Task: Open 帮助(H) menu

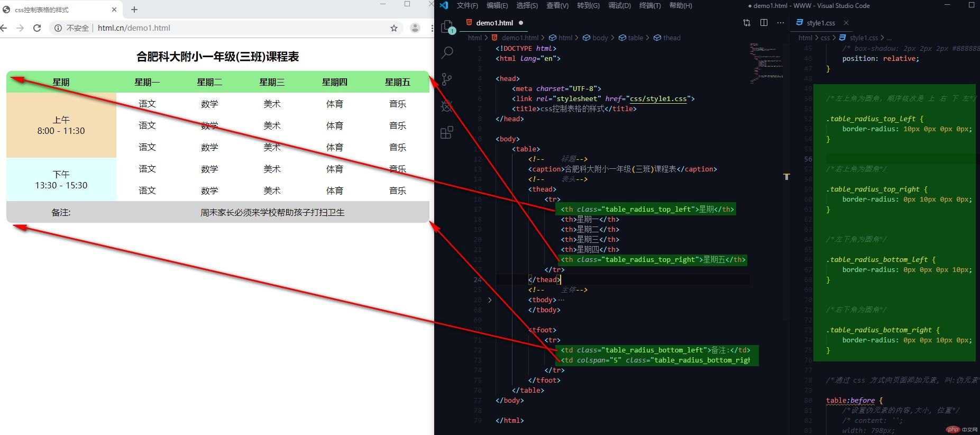Action: pos(681,5)
